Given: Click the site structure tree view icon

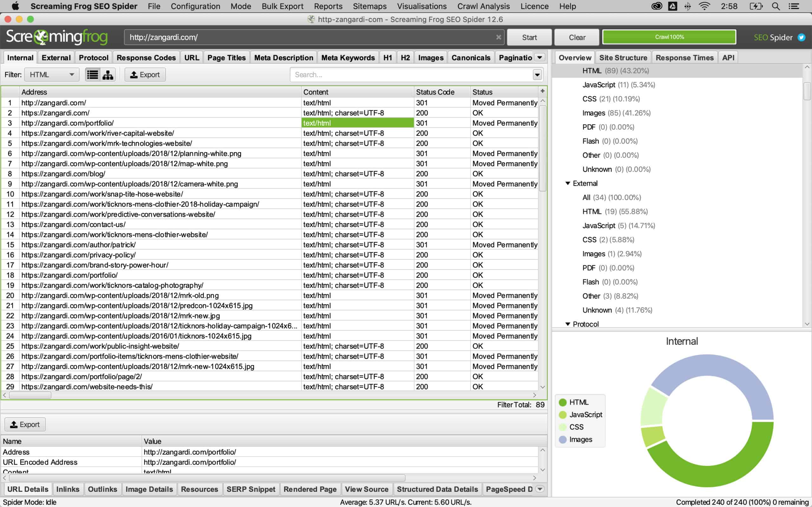Looking at the screenshot, I should 108,74.
